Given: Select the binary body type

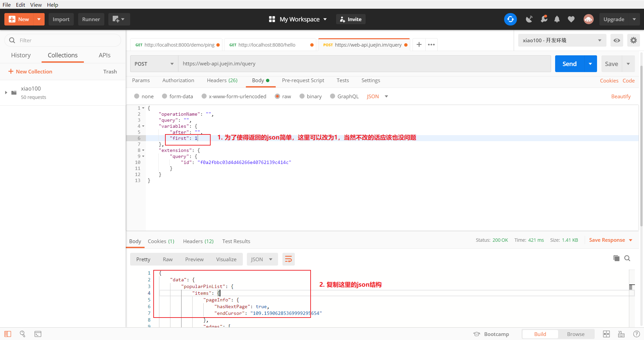Looking at the screenshot, I should pos(302,96).
